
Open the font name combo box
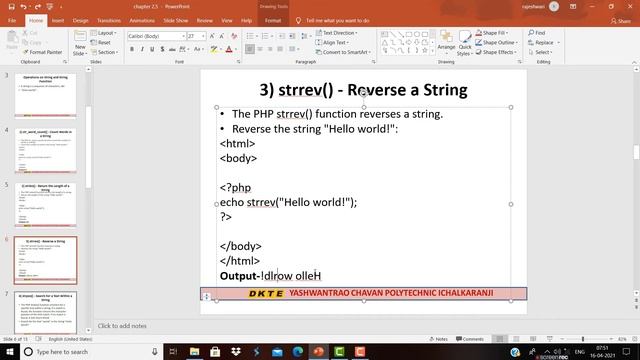click(x=156, y=36)
